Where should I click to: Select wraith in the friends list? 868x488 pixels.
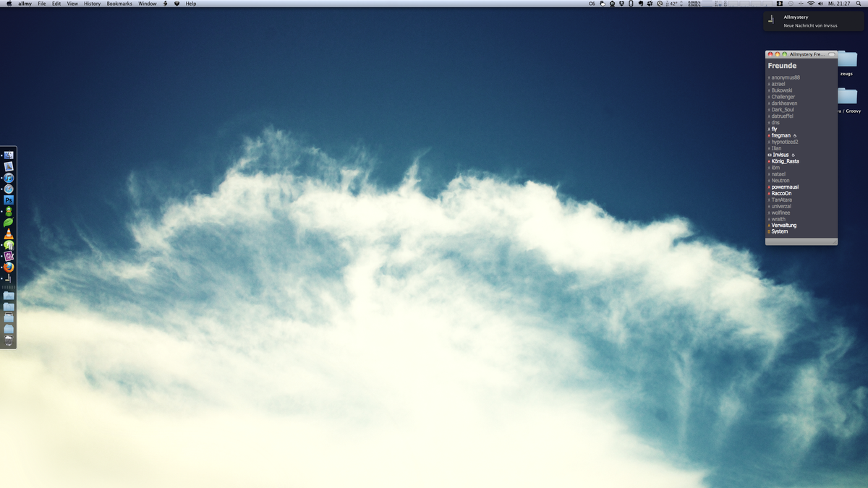point(778,219)
